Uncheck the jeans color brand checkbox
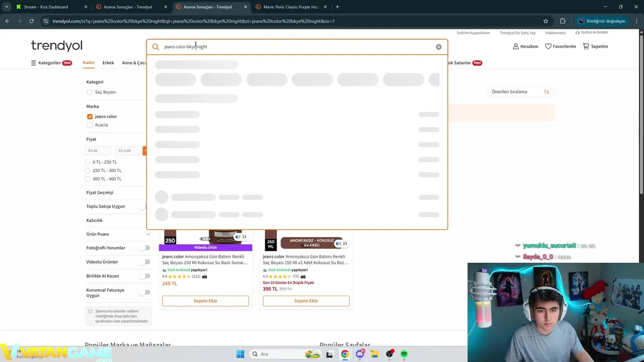Viewport: 644px width, 362px height. (x=90, y=117)
